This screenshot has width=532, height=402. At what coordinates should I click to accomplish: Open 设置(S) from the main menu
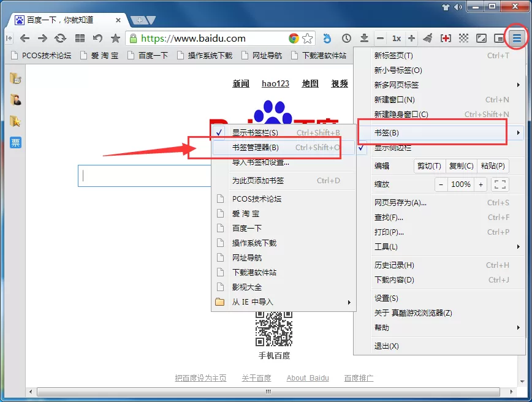click(x=439, y=298)
